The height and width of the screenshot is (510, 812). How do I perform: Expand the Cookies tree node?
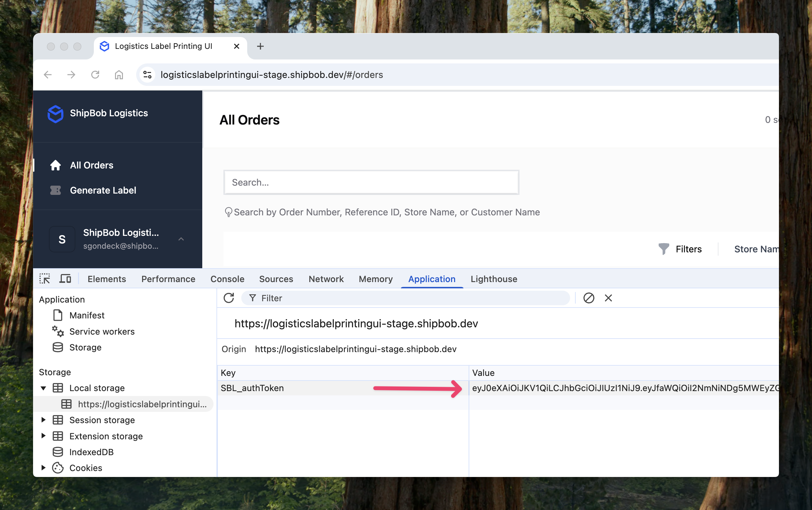coord(44,468)
